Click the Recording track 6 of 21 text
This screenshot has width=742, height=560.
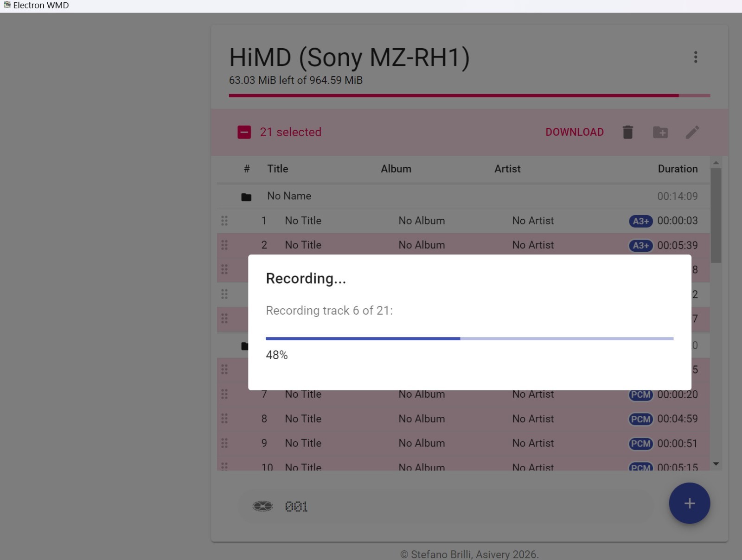[x=329, y=311]
